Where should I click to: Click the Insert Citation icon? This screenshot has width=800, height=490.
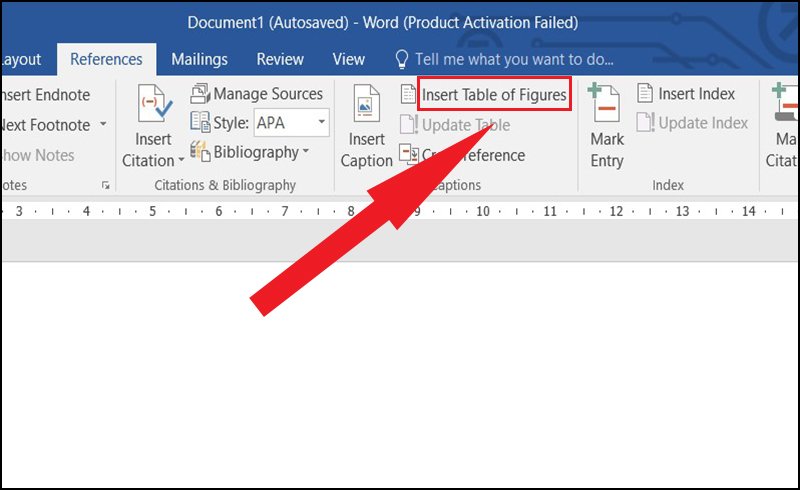154,103
